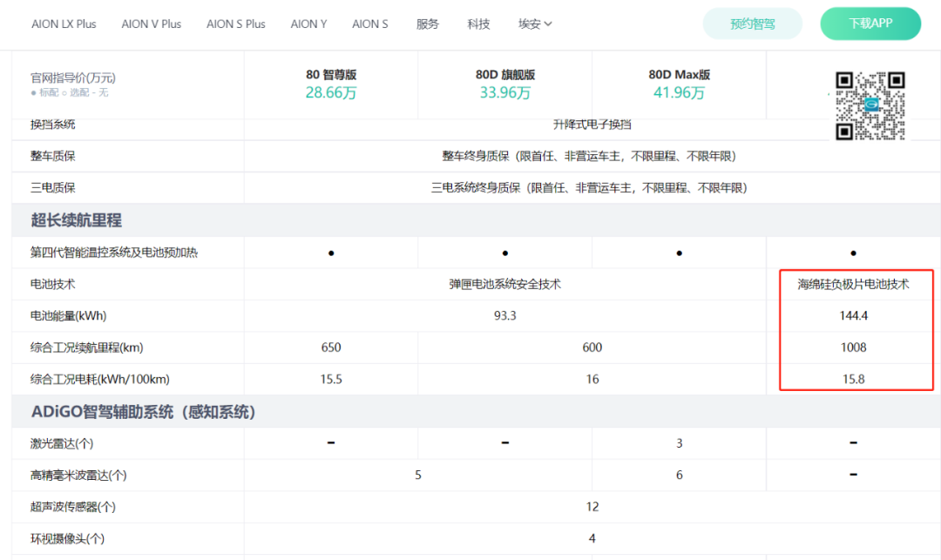The height and width of the screenshot is (560, 941).
Task: Click the 预约智驾 button
Action: point(752,24)
